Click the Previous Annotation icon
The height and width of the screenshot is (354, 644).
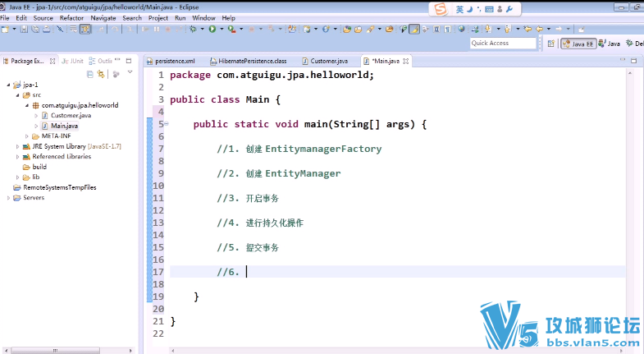(x=508, y=30)
